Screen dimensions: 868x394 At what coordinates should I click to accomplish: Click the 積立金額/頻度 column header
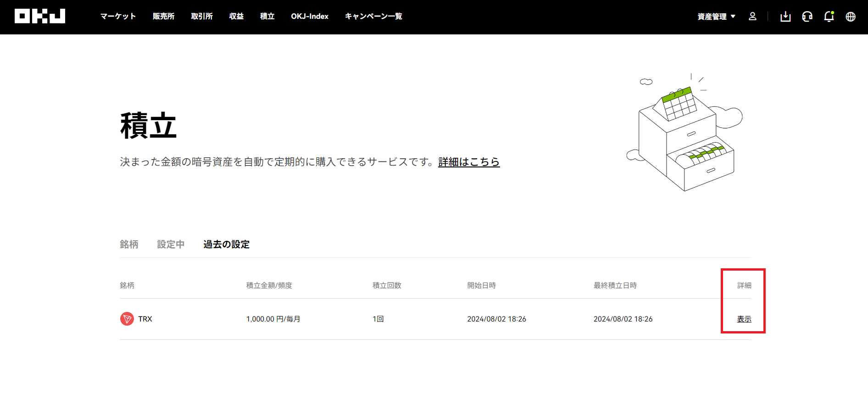(269, 285)
